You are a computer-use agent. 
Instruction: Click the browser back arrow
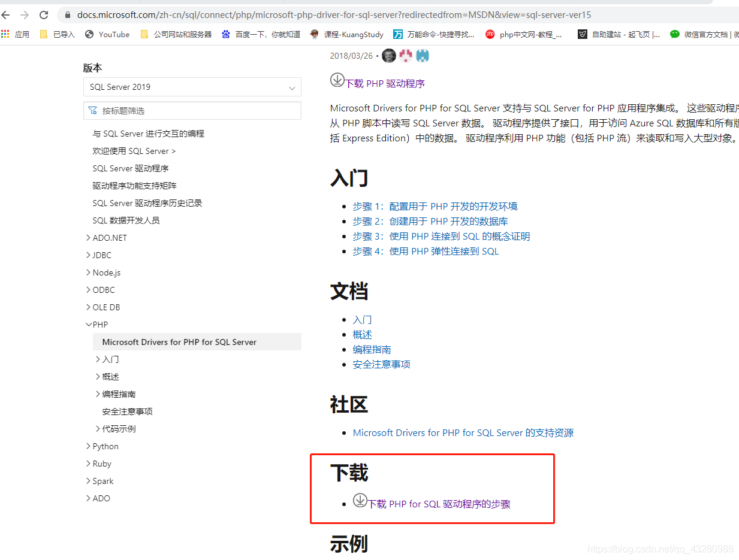click(5, 15)
